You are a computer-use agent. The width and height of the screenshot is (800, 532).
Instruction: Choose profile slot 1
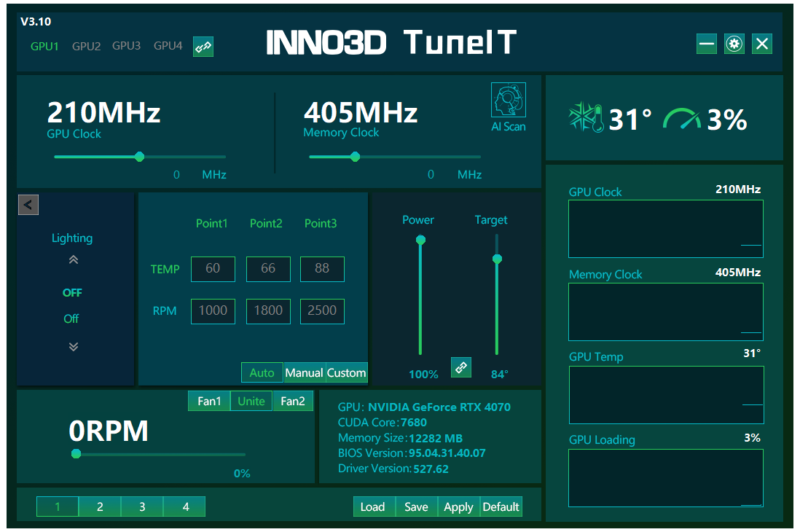(58, 506)
